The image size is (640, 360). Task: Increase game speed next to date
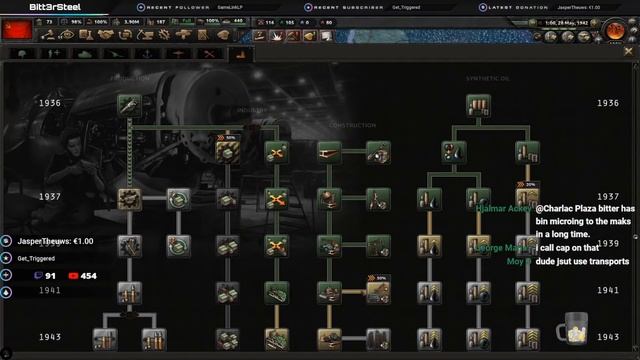click(595, 23)
